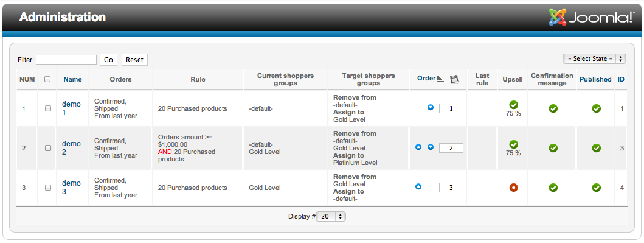Click the sort ascending icon beside Order

pyautogui.click(x=441, y=79)
